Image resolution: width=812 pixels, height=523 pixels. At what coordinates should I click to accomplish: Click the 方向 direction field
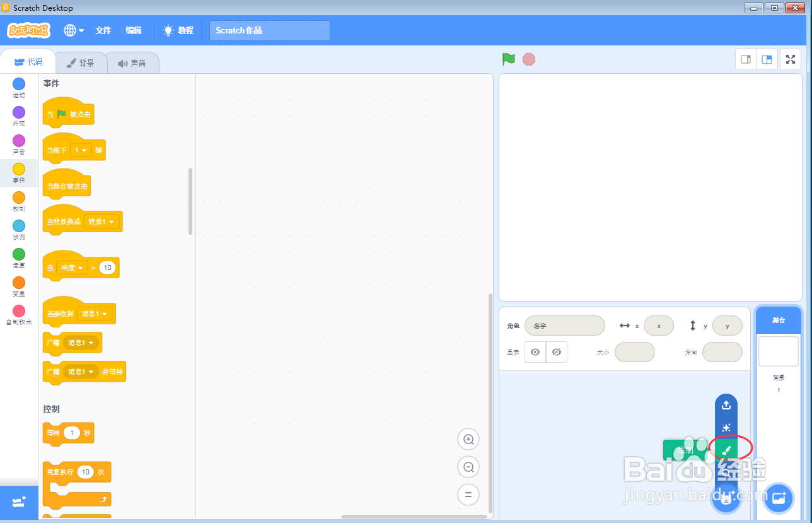(722, 352)
